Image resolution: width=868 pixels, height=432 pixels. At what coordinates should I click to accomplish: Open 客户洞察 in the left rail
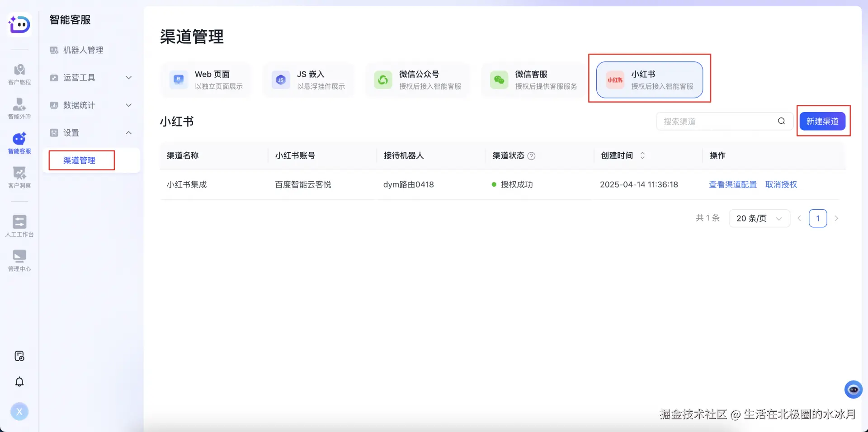pos(19,177)
